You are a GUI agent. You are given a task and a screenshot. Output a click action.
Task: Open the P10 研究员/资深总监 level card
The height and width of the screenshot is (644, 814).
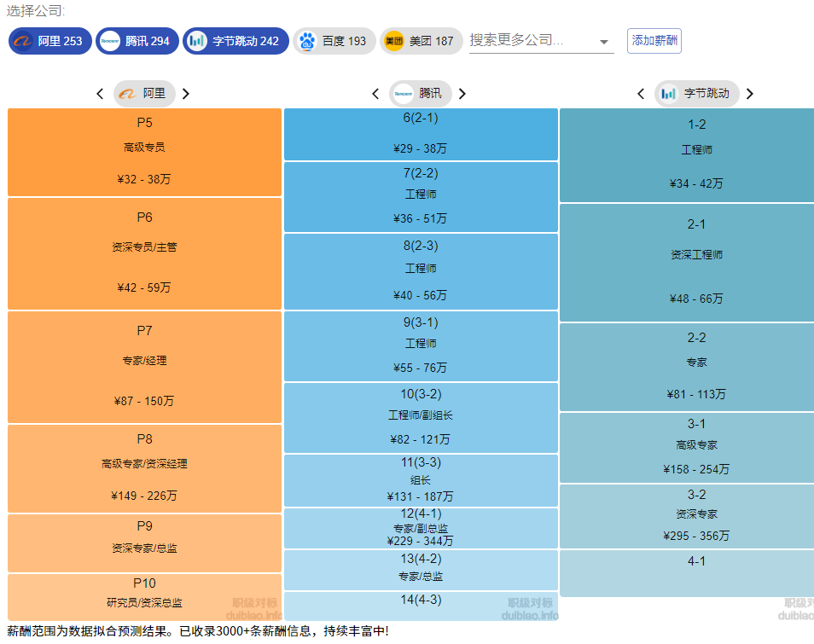144,597
